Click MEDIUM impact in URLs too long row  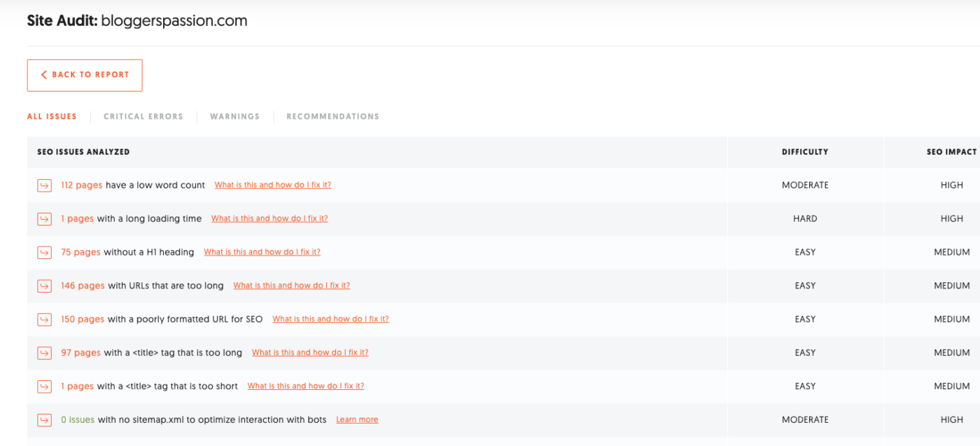[952, 286]
